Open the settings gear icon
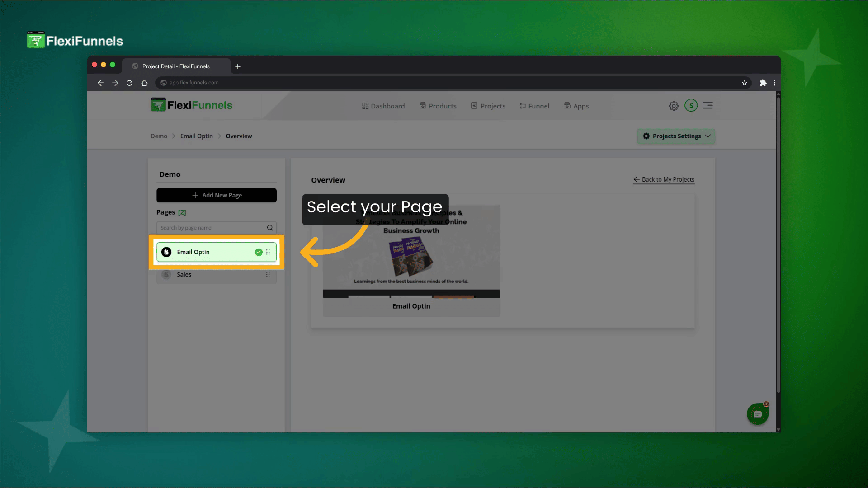 click(x=674, y=106)
